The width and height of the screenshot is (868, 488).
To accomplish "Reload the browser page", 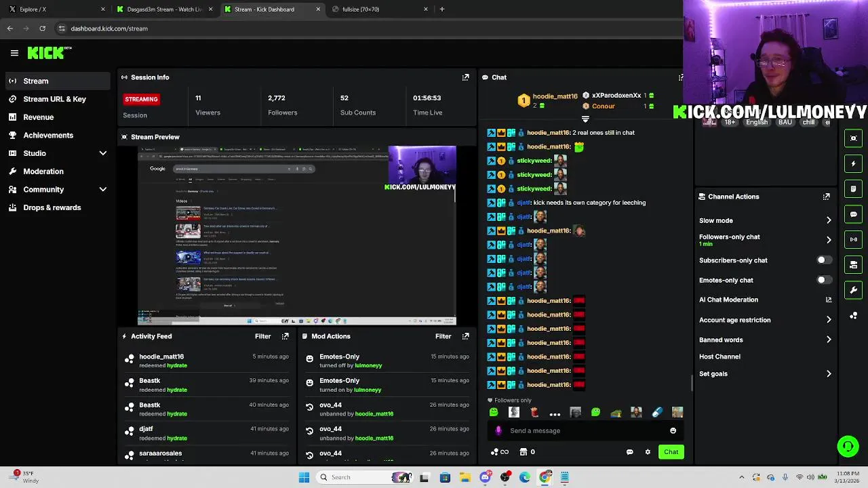I will [x=42, y=28].
